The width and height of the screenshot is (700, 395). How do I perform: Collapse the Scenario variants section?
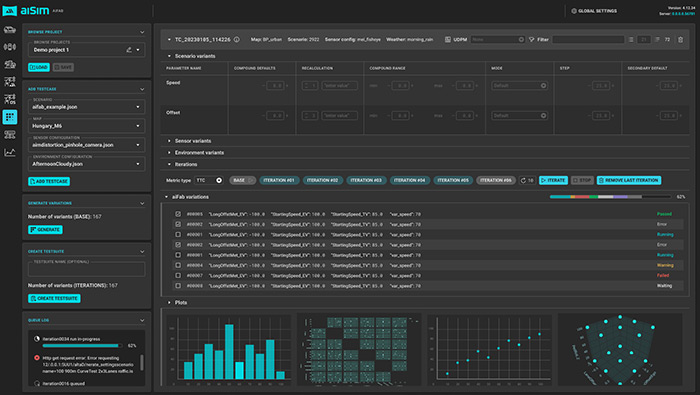[169, 56]
